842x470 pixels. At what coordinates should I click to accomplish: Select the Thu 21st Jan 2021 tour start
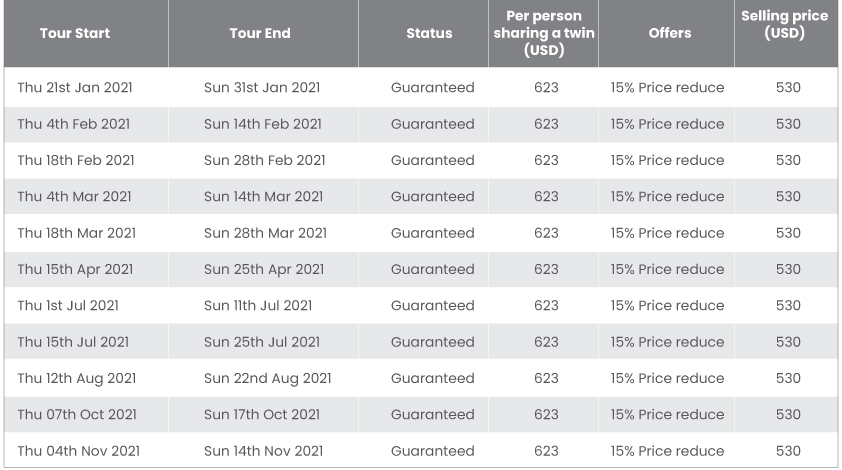coord(75,88)
